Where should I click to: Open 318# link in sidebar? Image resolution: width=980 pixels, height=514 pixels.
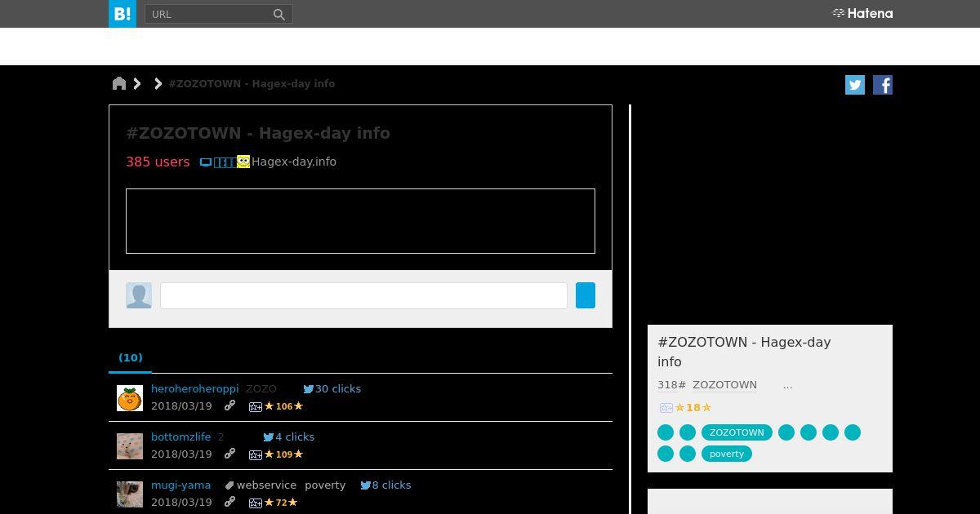[x=671, y=385]
